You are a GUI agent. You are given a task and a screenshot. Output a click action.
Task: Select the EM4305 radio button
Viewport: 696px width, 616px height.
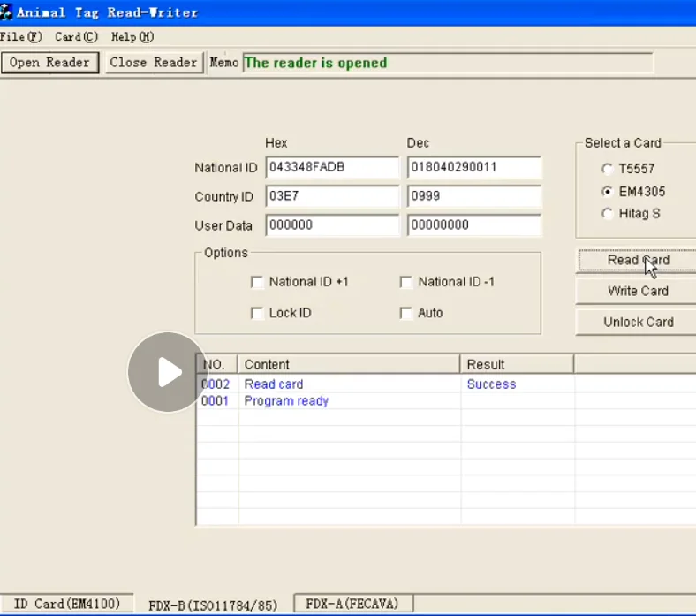click(607, 191)
